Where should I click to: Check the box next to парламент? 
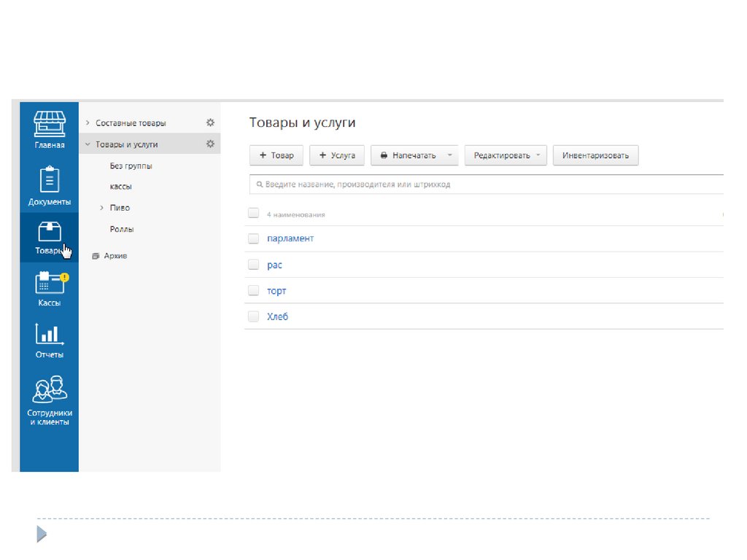click(x=253, y=238)
